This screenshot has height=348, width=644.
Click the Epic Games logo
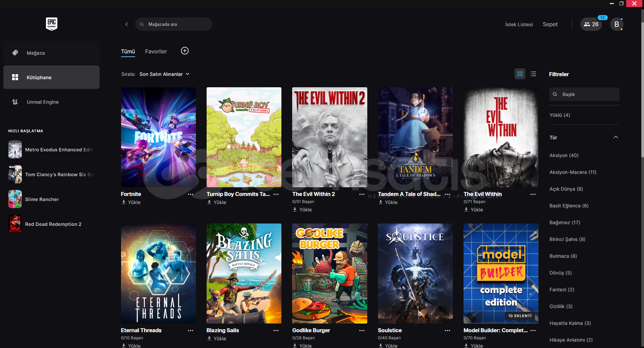51,24
